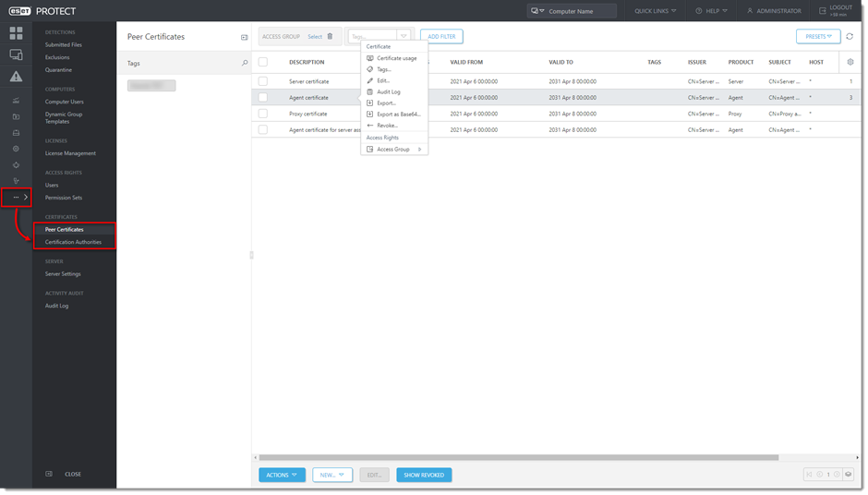
Task: Expand the New... dropdown button
Action: (332, 475)
